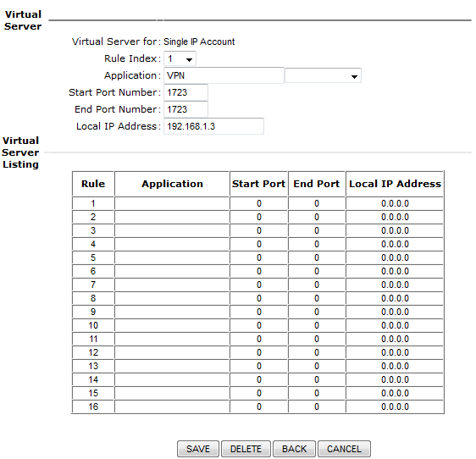
Task: Select the Application column header in the listing
Action: pyautogui.click(x=172, y=184)
